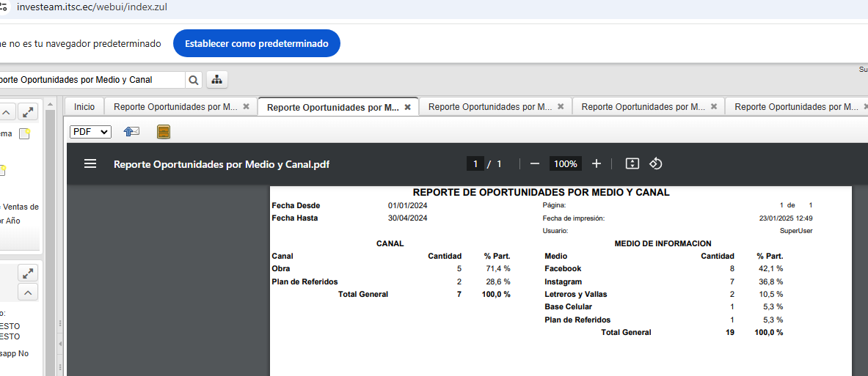Maximize the top left sidebar panel
868x376 pixels.
tap(27, 112)
